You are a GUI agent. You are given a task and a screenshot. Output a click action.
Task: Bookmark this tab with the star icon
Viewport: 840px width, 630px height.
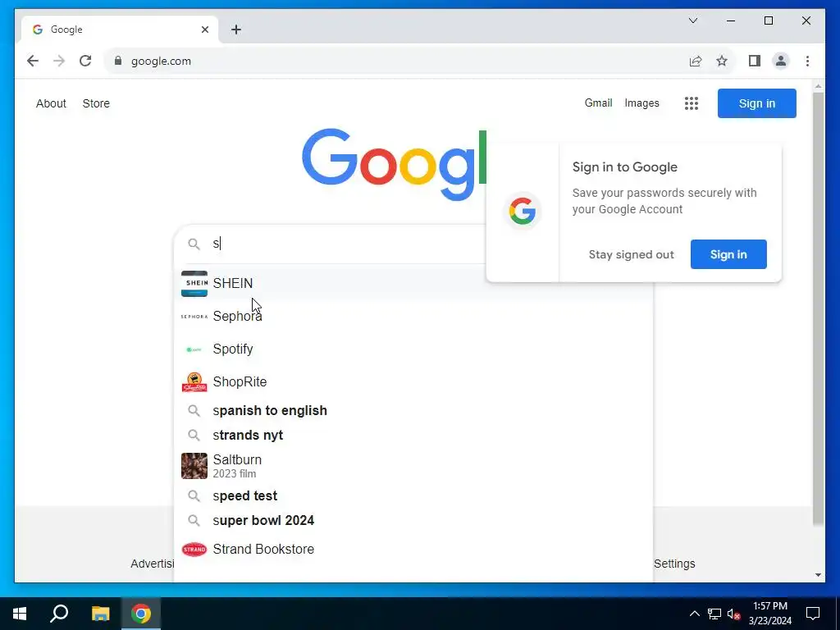click(722, 61)
